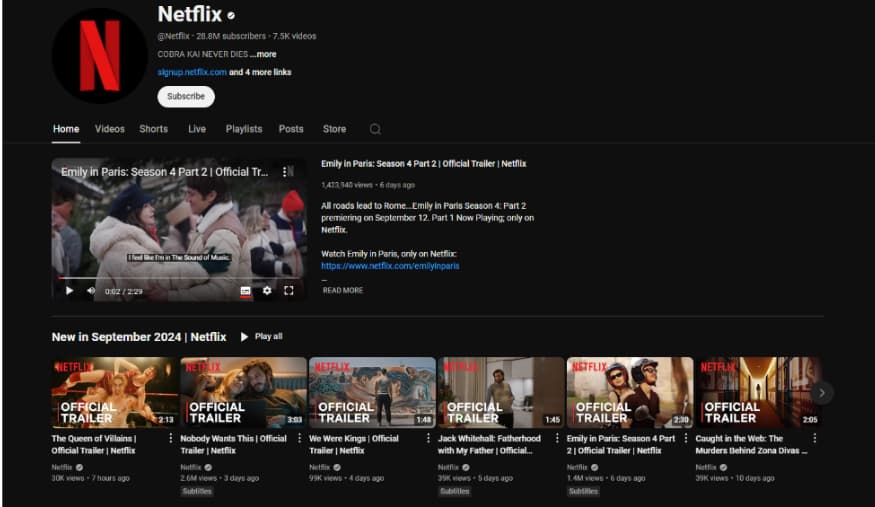The image size is (875, 507).
Task: Open Jack Whitehall: Fatherhood trailer thumbnail
Action: pos(501,393)
